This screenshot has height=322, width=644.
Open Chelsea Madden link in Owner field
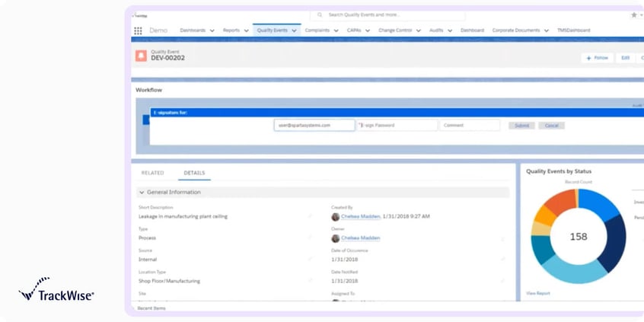[361, 238]
